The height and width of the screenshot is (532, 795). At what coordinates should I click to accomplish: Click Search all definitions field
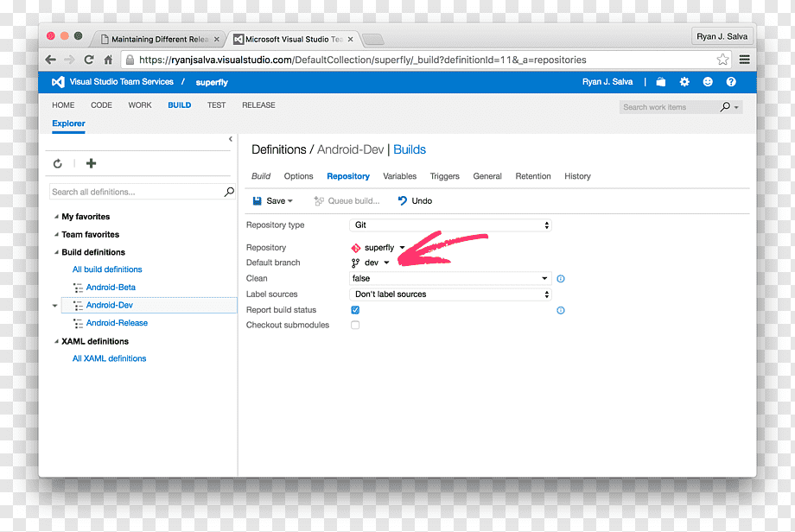(137, 192)
